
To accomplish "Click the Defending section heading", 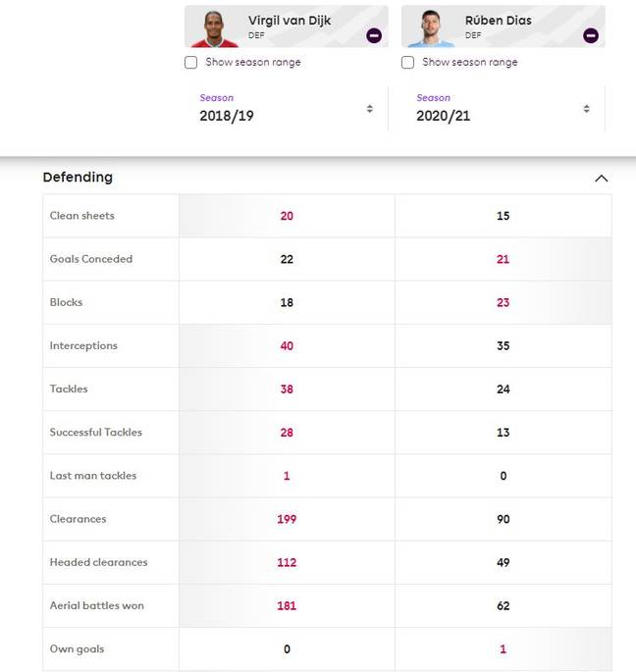I will 78,178.
